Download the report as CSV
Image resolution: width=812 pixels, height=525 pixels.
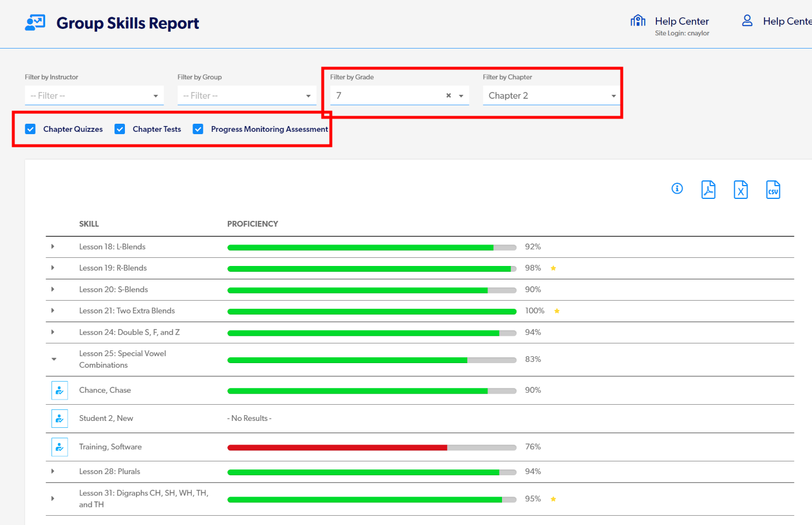click(773, 189)
